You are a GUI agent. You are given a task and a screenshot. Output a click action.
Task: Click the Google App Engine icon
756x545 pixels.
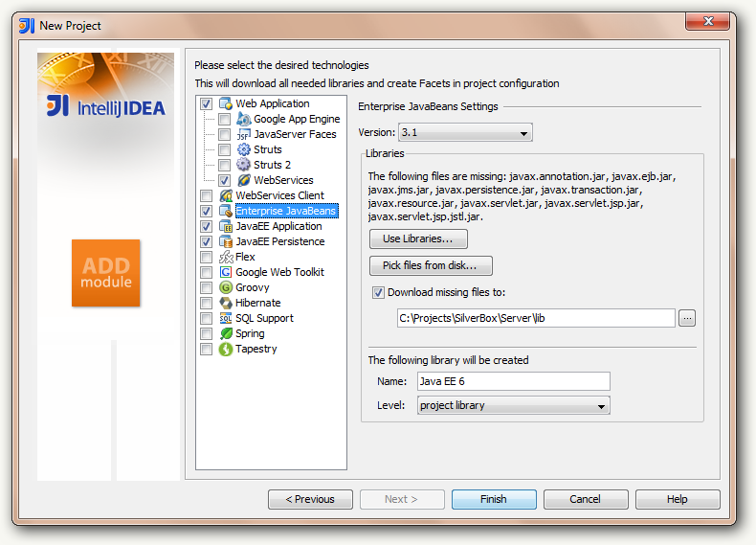click(x=244, y=119)
